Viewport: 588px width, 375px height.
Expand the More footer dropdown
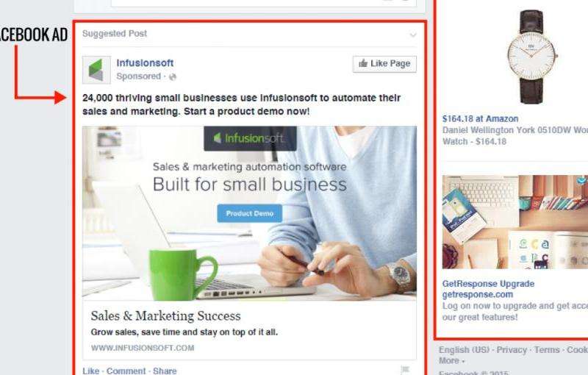pos(452,361)
